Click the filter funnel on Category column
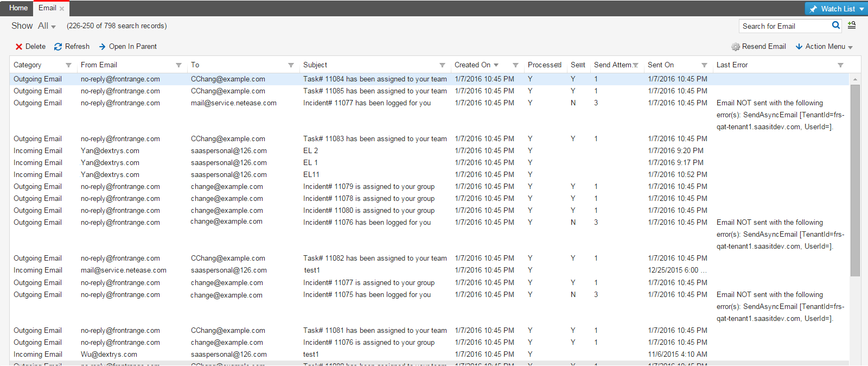Image resolution: width=868 pixels, height=366 pixels. pyautogui.click(x=68, y=65)
